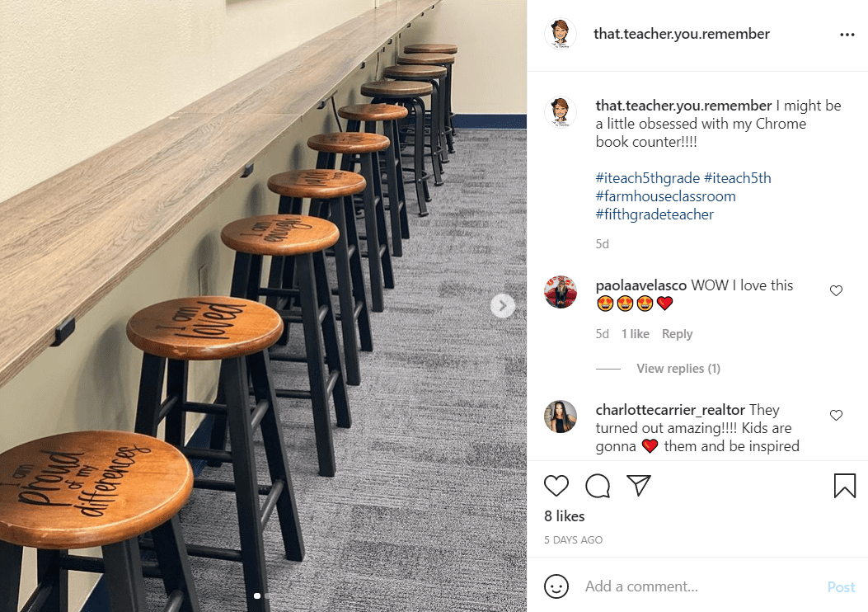Like charlottecarrier_realtor's comment heart
The width and height of the screenshot is (868, 612).
click(836, 416)
